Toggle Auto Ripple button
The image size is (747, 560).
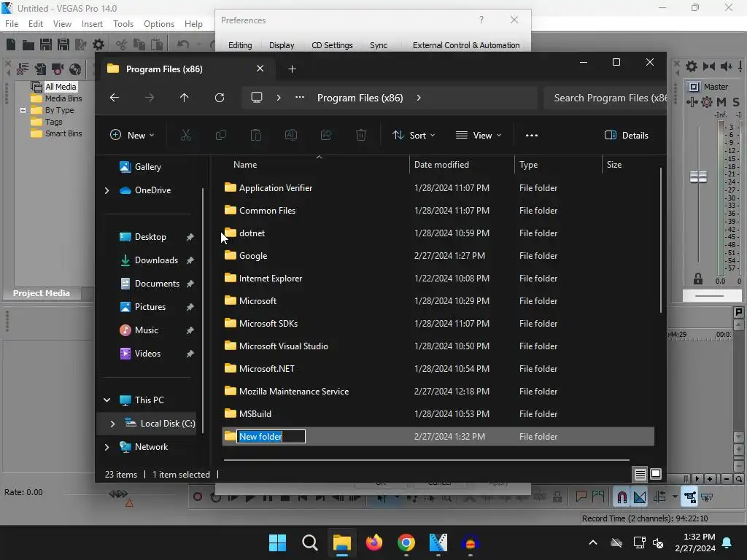659,497
